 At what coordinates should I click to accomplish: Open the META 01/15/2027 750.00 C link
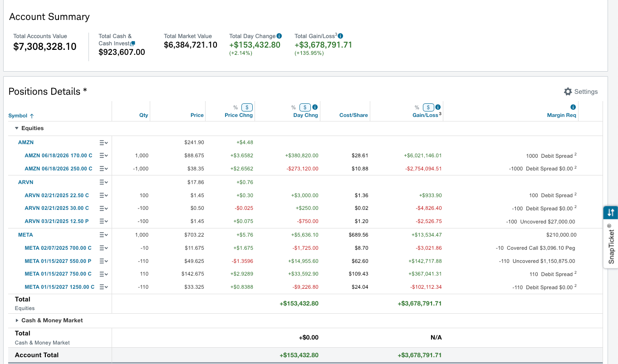[58, 274]
